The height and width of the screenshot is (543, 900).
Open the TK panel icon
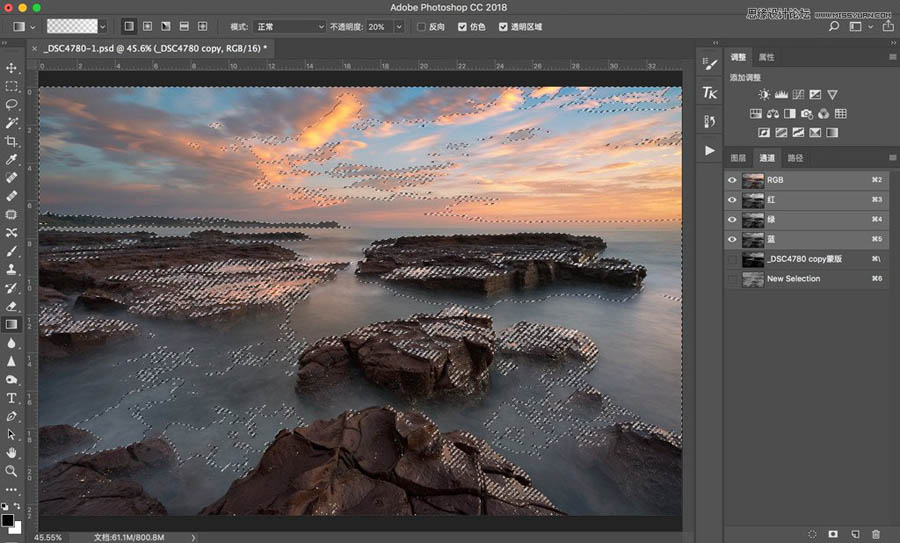click(x=710, y=93)
